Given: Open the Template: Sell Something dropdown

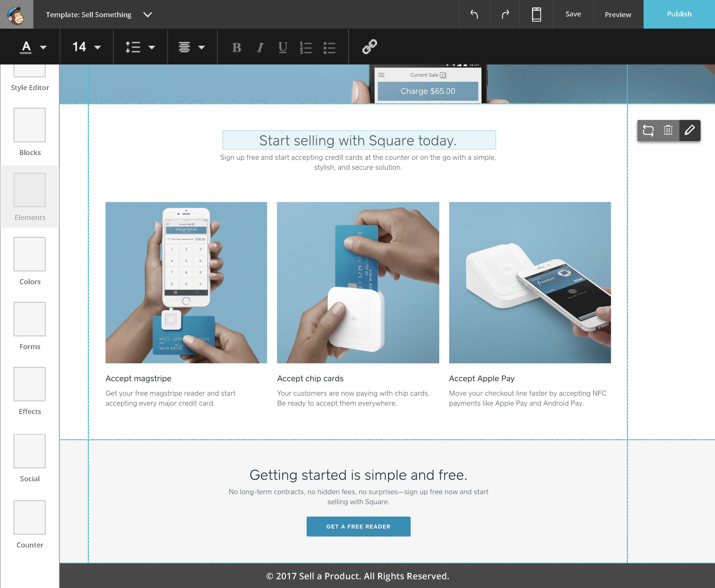Looking at the screenshot, I should coord(99,15).
